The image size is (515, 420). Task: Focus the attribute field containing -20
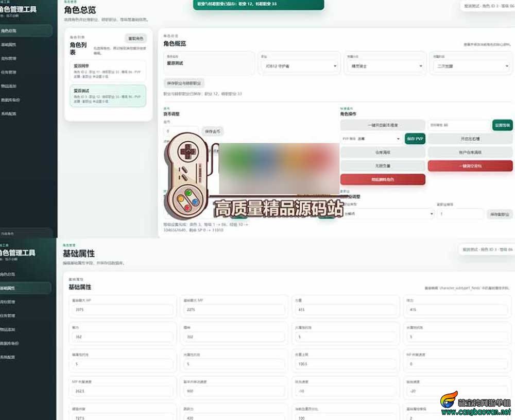pyautogui.click(x=457, y=392)
